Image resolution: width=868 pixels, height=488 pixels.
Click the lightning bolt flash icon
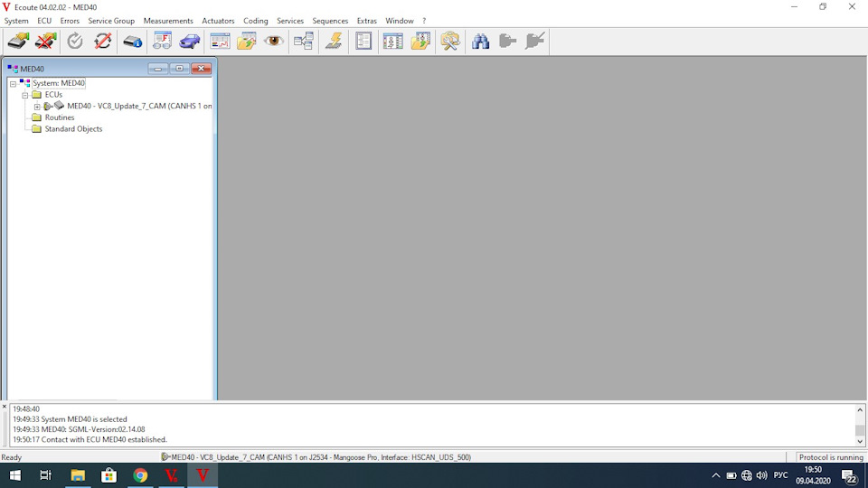(x=334, y=41)
